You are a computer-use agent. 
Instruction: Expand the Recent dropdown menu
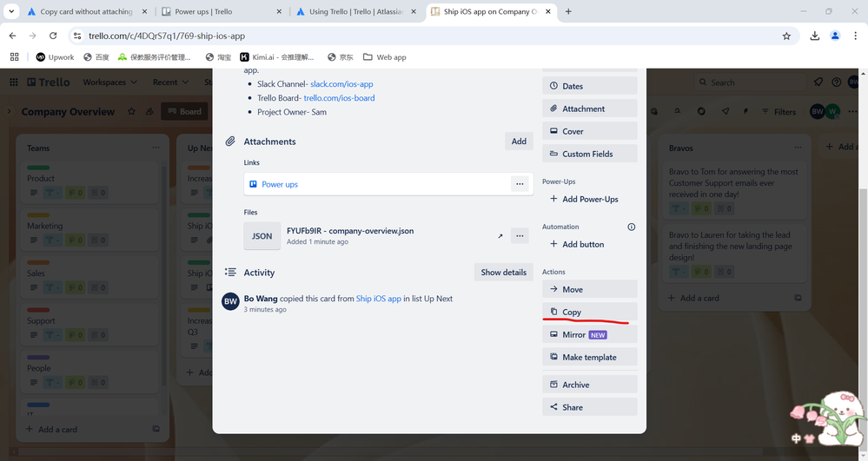click(x=170, y=82)
